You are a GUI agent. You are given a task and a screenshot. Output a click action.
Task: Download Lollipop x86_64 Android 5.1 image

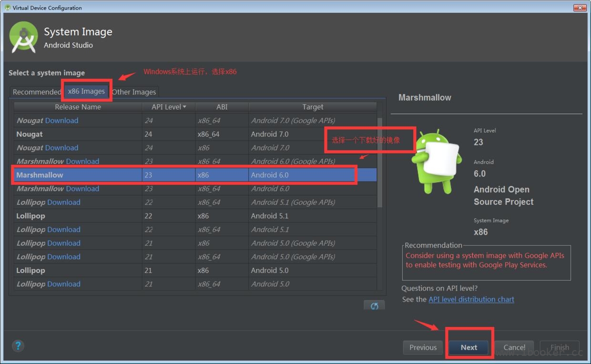pos(64,230)
